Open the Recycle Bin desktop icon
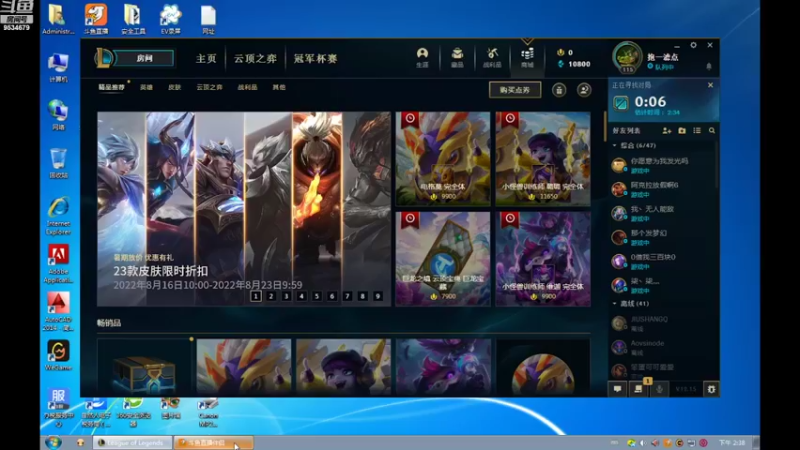800x450 pixels. [58, 163]
